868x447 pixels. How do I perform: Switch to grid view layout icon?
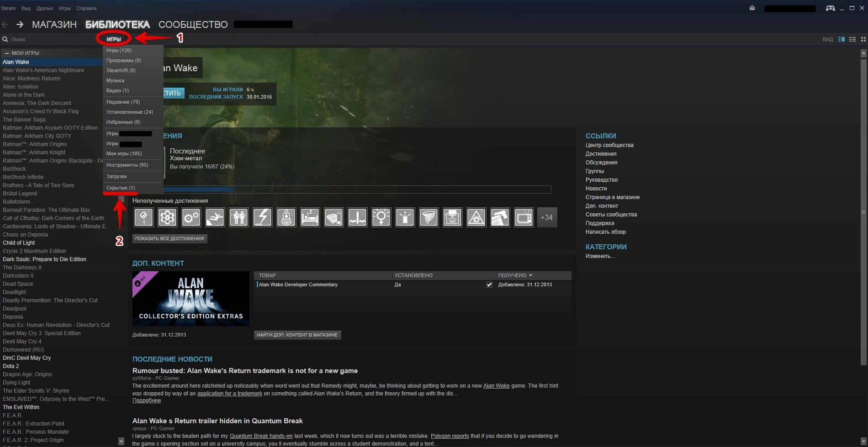[x=863, y=39]
